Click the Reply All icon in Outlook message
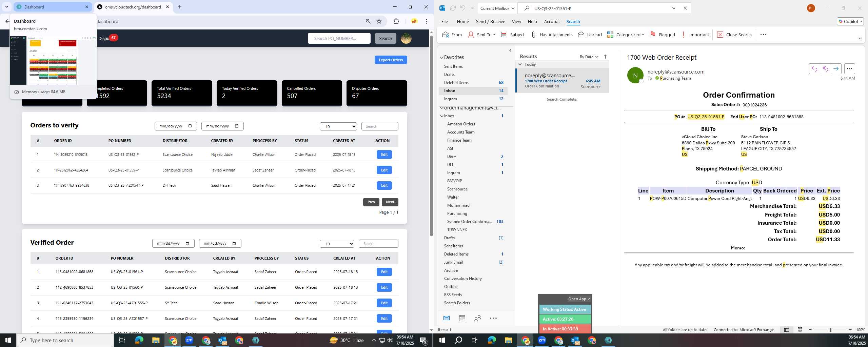The height and width of the screenshot is (347, 868). click(x=825, y=69)
